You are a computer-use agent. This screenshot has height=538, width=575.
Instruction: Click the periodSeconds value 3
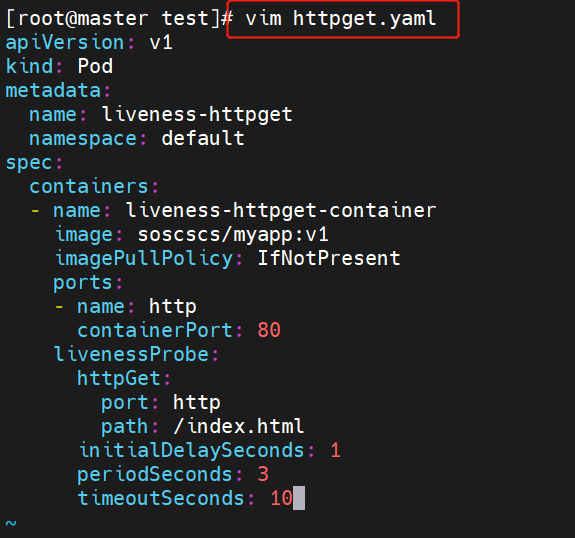[x=263, y=475]
